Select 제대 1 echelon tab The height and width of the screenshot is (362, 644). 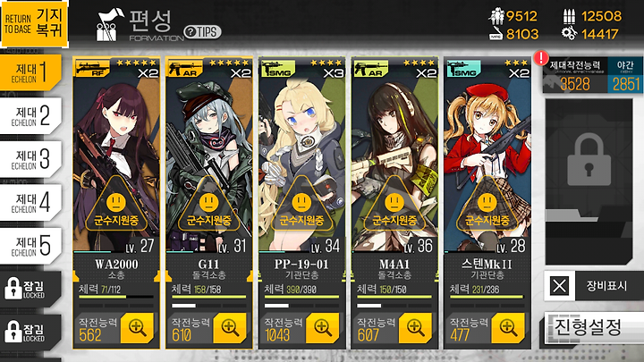point(30,72)
